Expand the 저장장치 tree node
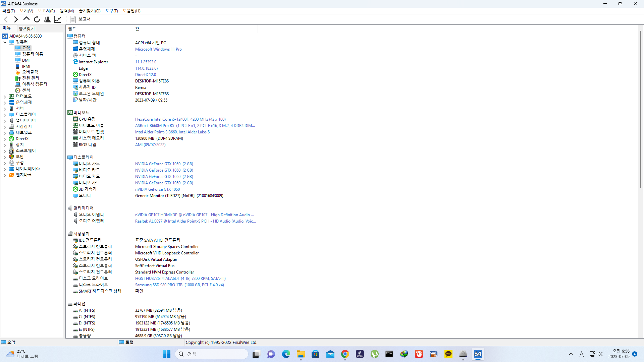The image size is (644, 362). (5, 127)
